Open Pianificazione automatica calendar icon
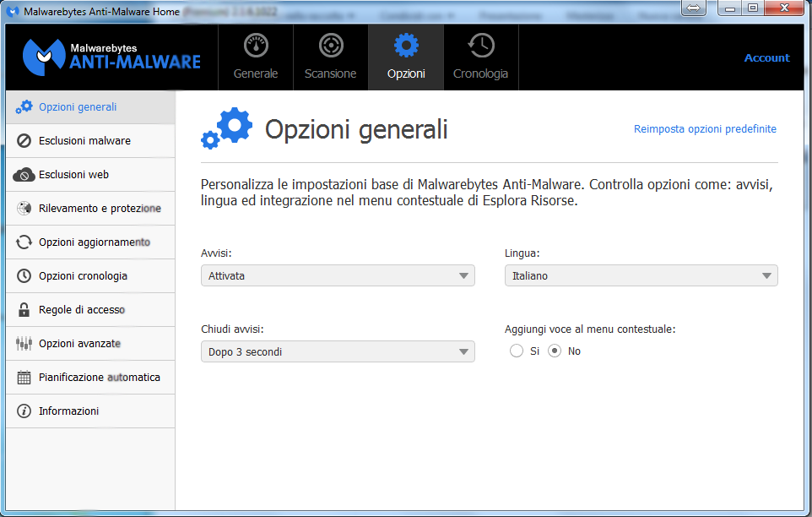Image resolution: width=812 pixels, height=517 pixels. pyautogui.click(x=24, y=377)
